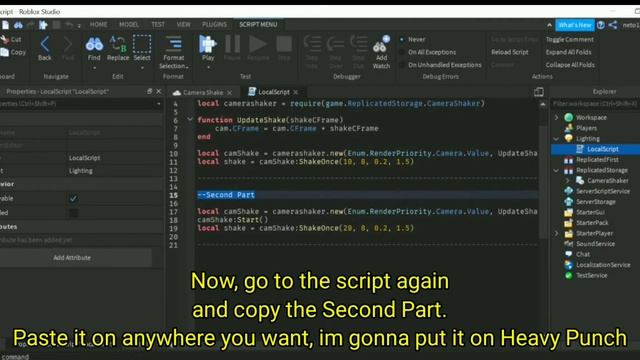Select LocalizationService in Explorer
The image size is (640, 360).
pyautogui.click(x=603, y=265)
